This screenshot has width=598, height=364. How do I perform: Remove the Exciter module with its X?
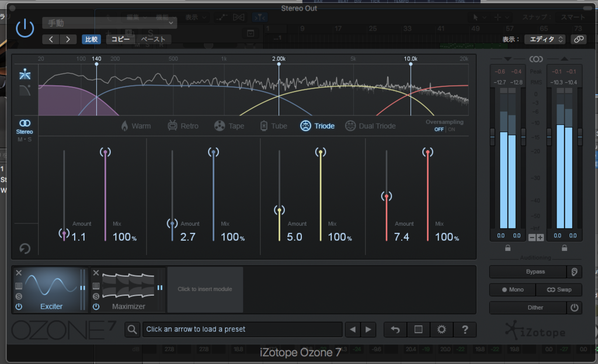coord(19,272)
